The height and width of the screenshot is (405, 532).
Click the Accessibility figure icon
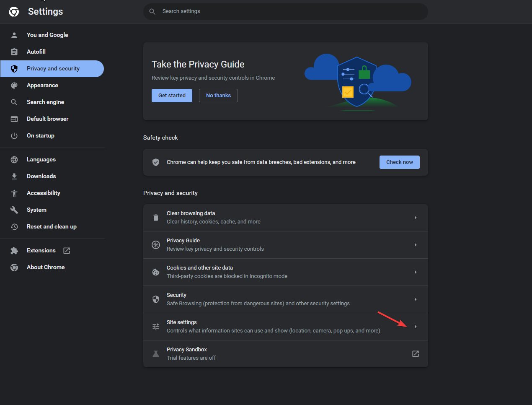14,193
